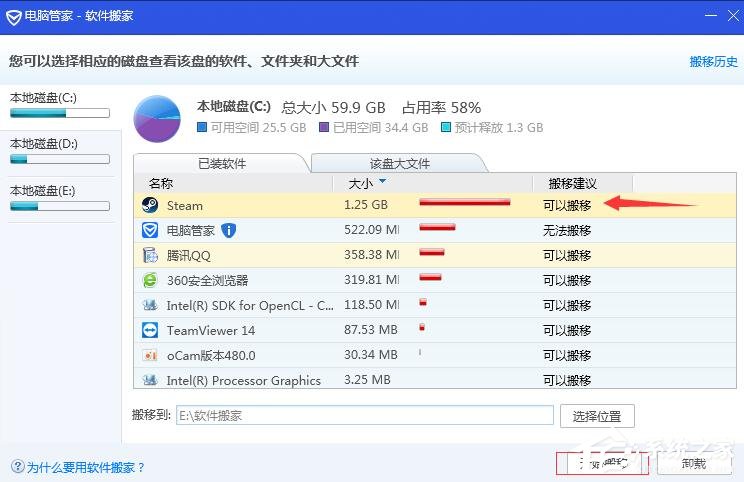The width and height of the screenshot is (744, 482).
Task: Click the help question mark icon
Action: [17, 466]
